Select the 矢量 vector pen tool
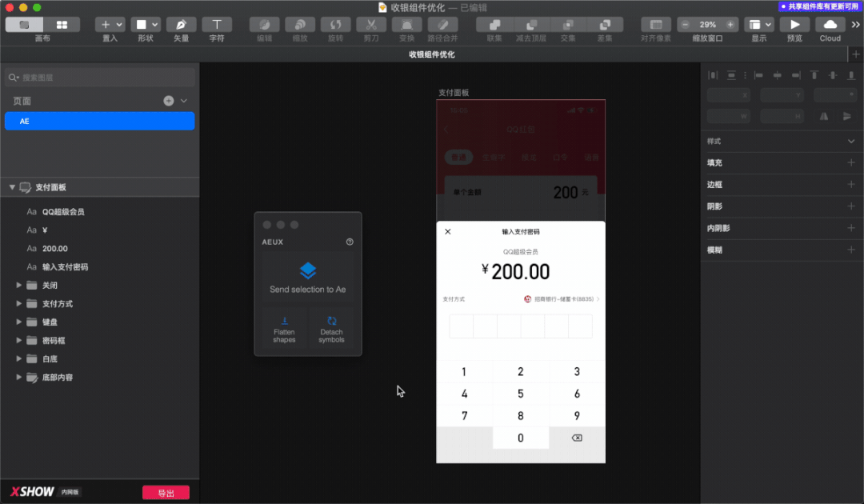Viewport: 864px width, 504px height. [x=181, y=25]
